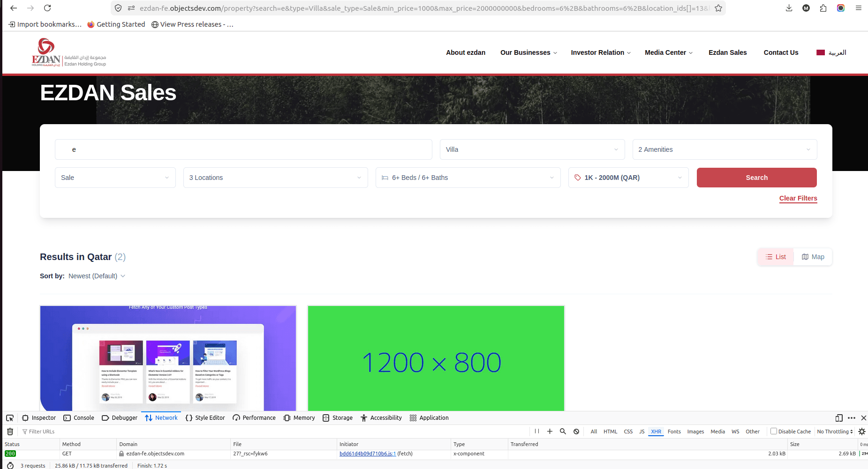The height and width of the screenshot is (469, 868).
Task: Open the Inspector tab
Action: pyautogui.click(x=39, y=418)
